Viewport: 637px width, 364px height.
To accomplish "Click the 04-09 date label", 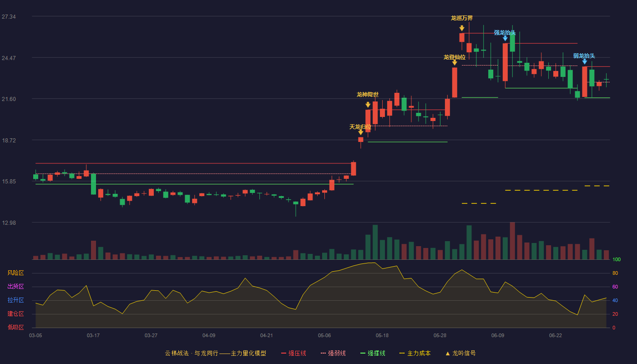I will click(209, 335).
